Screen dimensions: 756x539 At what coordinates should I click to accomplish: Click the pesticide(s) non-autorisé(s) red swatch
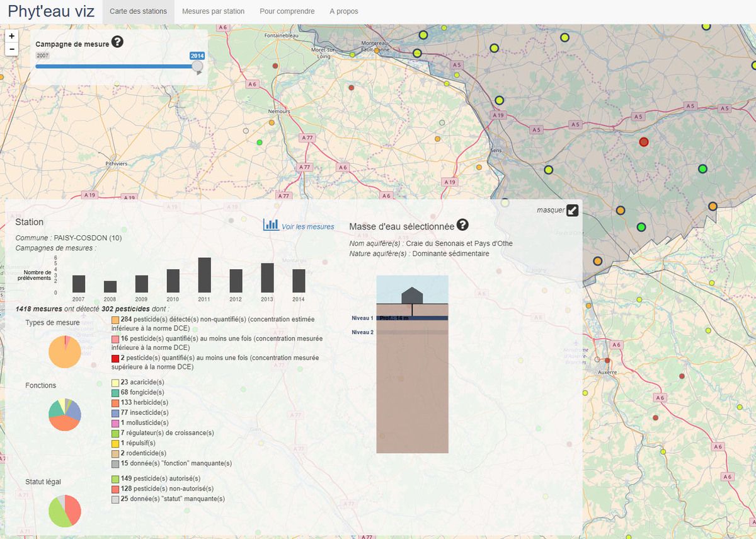pos(115,489)
